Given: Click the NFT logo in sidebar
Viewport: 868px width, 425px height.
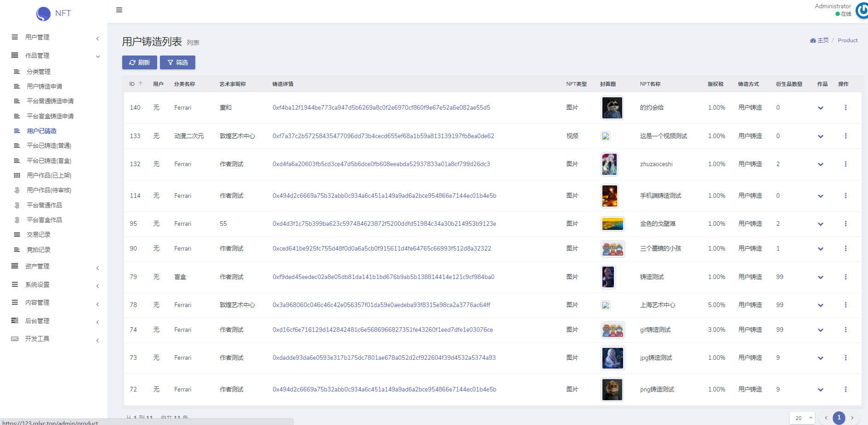Looking at the screenshot, I should click(54, 13).
